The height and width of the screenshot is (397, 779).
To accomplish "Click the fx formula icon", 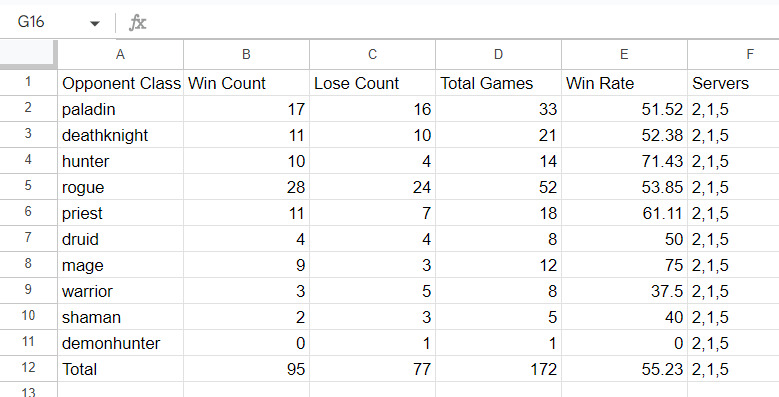I will (137, 23).
